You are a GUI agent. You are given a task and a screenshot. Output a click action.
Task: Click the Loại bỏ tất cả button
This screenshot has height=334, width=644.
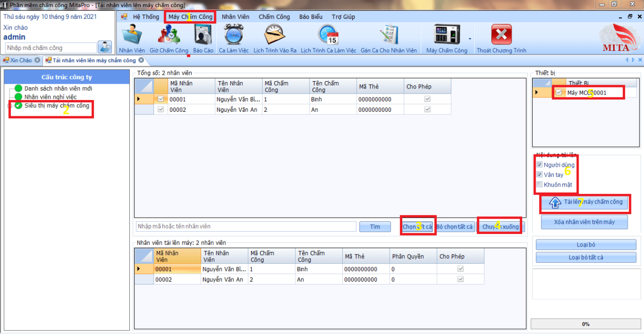point(586,257)
